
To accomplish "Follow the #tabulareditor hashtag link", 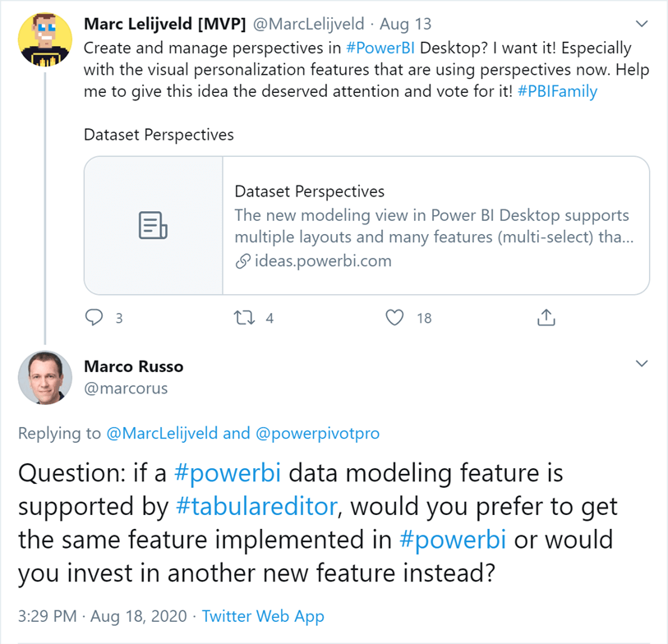I will (257, 507).
